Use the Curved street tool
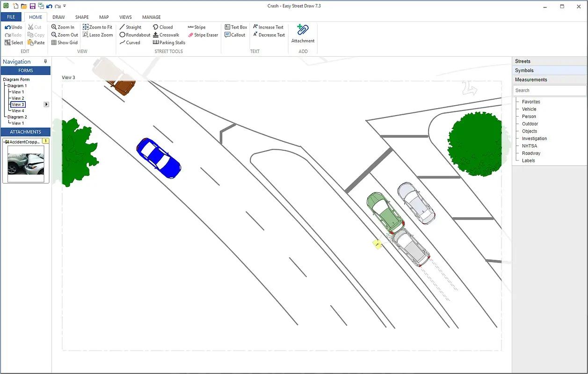 pyautogui.click(x=130, y=43)
